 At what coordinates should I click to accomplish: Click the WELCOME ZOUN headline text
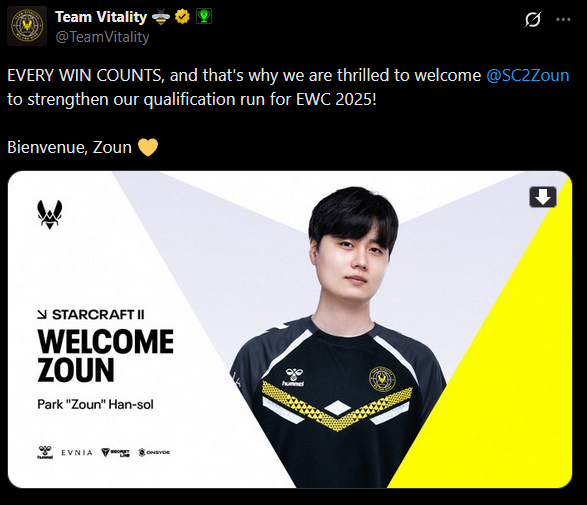[105, 356]
